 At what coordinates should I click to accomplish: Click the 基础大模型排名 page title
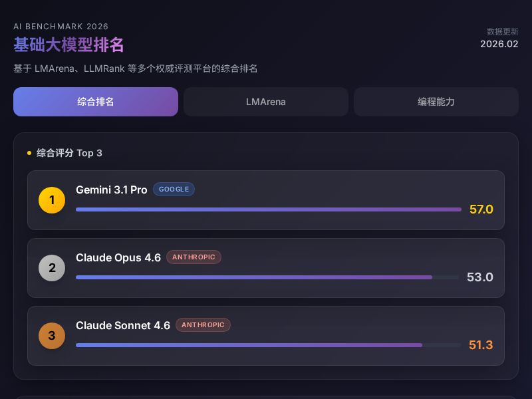tap(68, 45)
